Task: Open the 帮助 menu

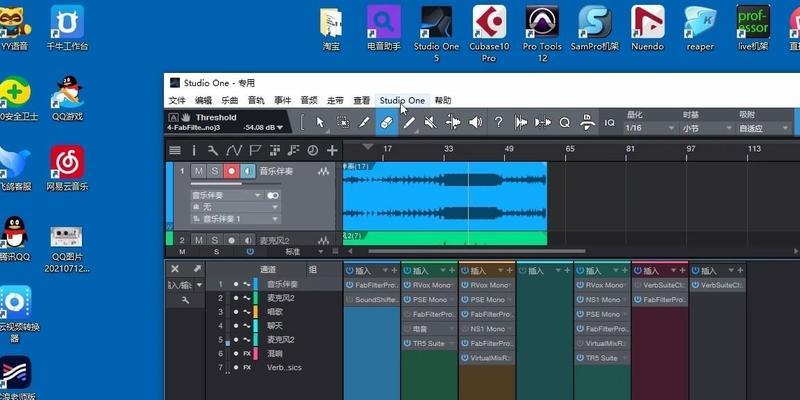Action: 443,101
